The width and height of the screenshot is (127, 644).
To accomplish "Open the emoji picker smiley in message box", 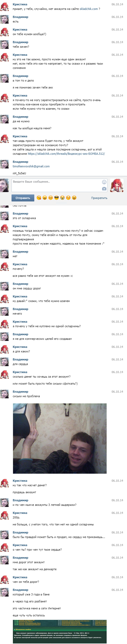I will 104,182.
